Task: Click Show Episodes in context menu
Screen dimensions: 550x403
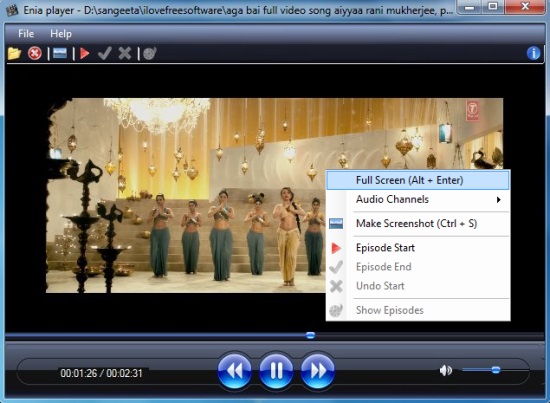Action: [x=417, y=310]
